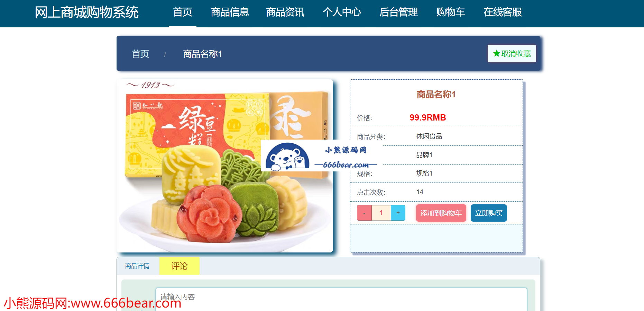Open the 个人中心 menu item
Screen dimensions: 644x311
342,12
